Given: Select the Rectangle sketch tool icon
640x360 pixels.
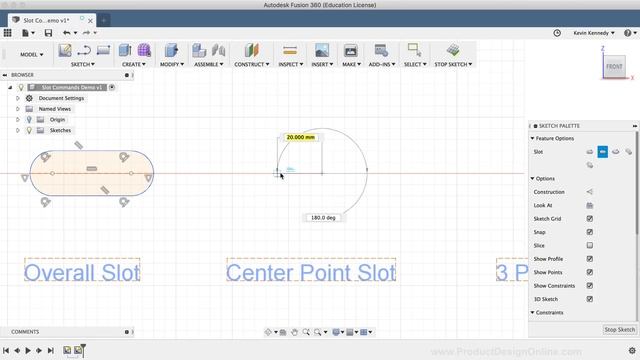Looking at the screenshot, I should point(103,50).
